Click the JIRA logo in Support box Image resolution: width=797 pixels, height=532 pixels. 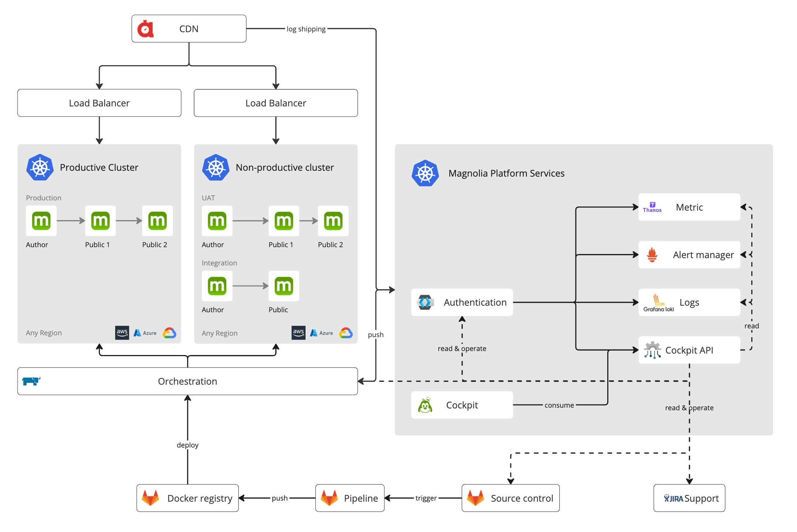[x=673, y=498]
